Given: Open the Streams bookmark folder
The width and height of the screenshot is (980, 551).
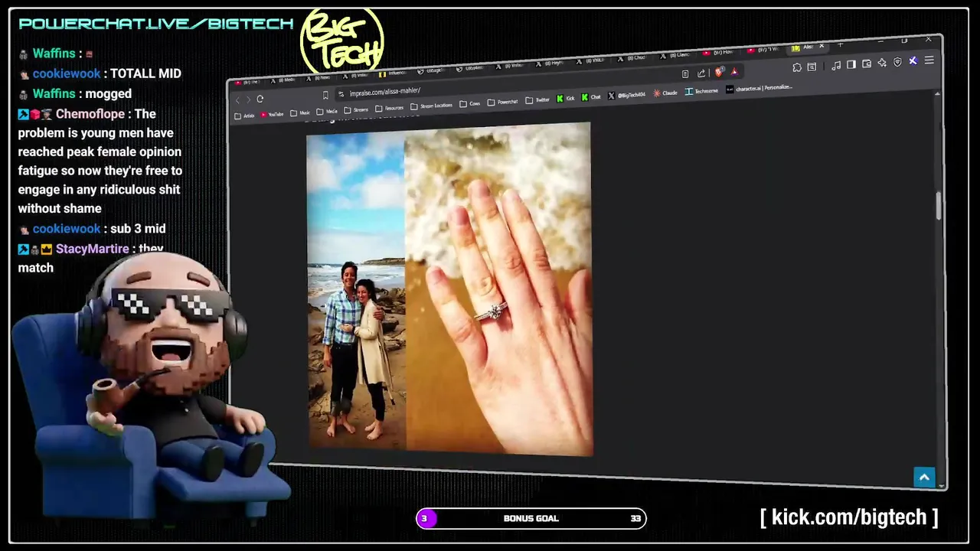Looking at the screenshot, I should tap(356, 110).
